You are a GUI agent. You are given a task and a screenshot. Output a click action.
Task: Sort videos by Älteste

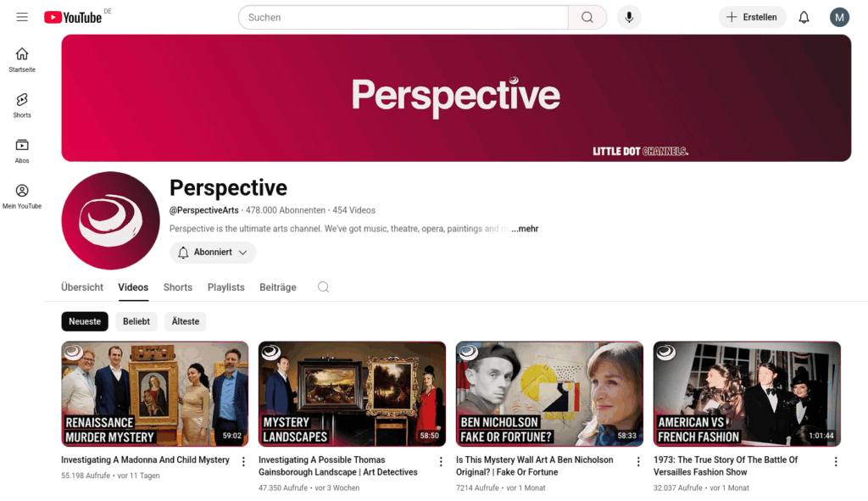(186, 321)
